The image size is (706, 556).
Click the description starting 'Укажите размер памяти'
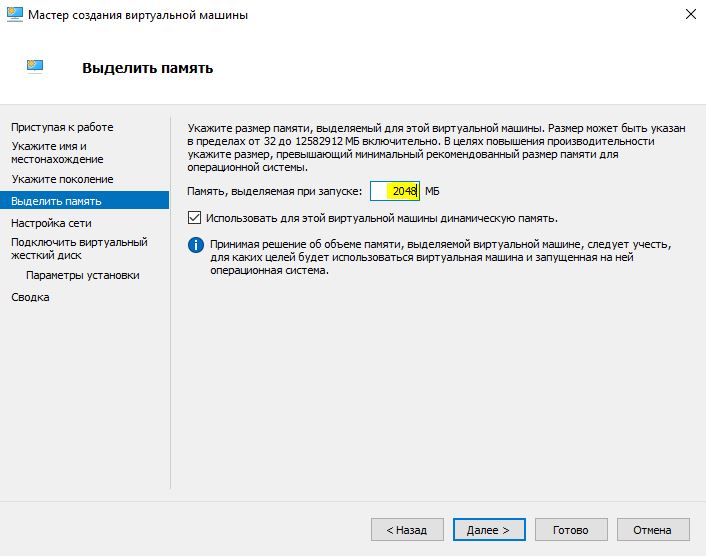click(x=436, y=148)
